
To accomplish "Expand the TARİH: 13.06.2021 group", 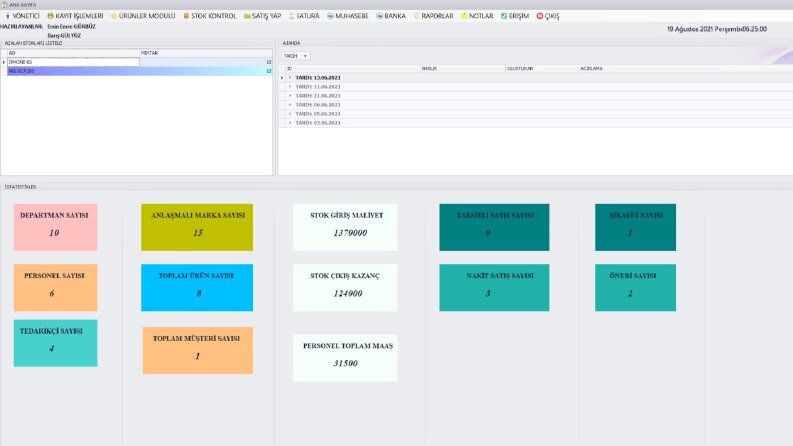I will point(290,78).
